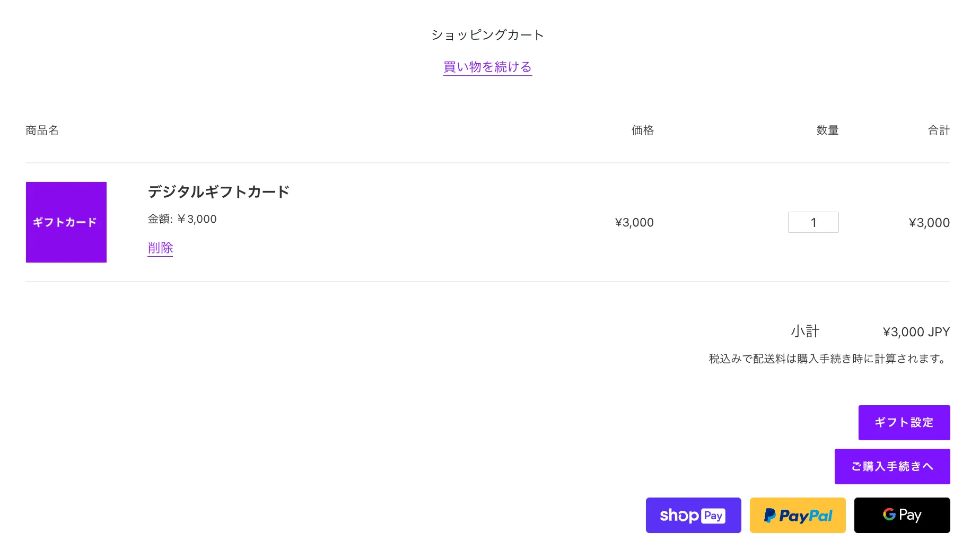Screen dimensions: 980x558
Task: Pay with the Shop Pay button
Action: pyautogui.click(x=693, y=515)
